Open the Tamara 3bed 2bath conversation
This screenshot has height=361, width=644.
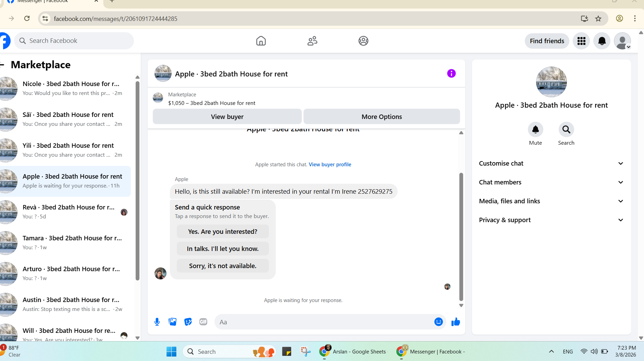(x=65, y=243)
